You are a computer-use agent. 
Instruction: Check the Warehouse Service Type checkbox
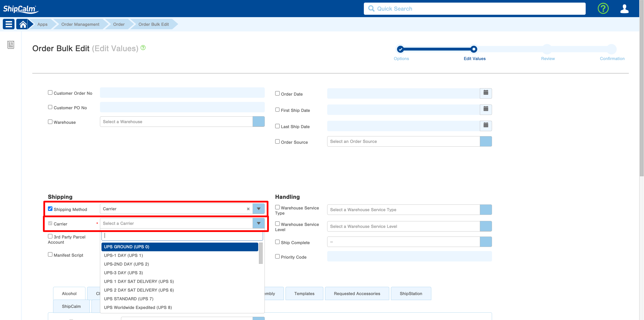277,207
